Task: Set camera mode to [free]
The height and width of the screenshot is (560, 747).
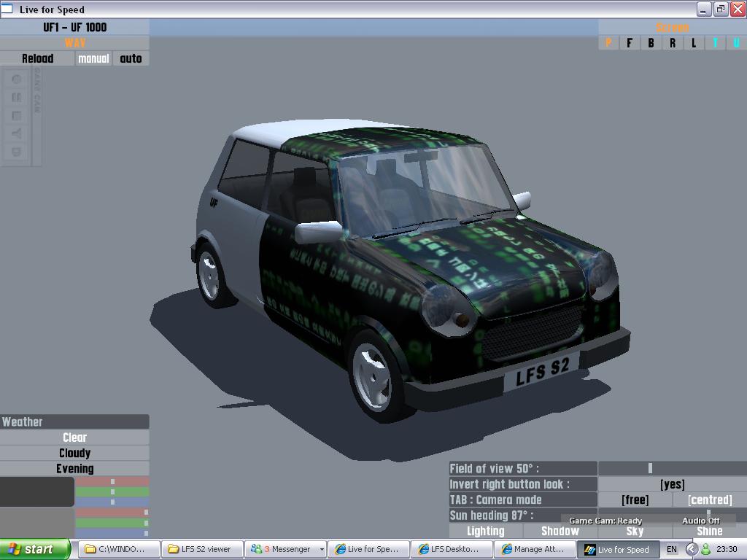Action: pos(635,500)
